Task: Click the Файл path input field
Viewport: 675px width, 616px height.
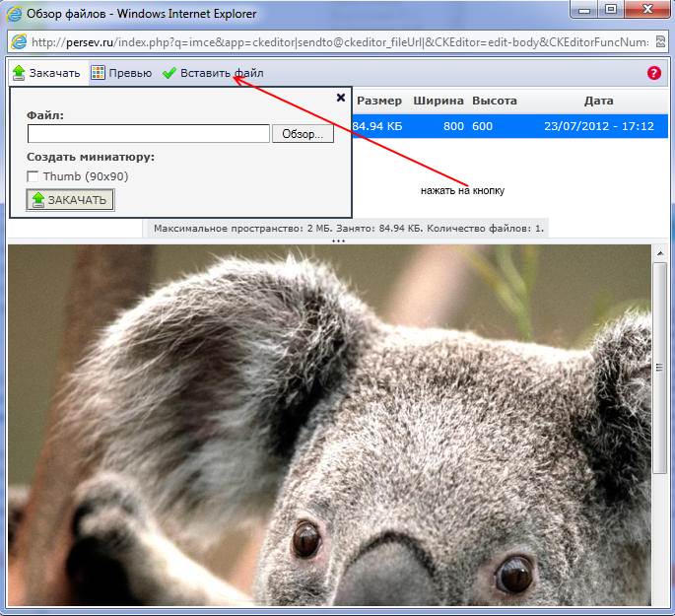Action: (148, 134)
